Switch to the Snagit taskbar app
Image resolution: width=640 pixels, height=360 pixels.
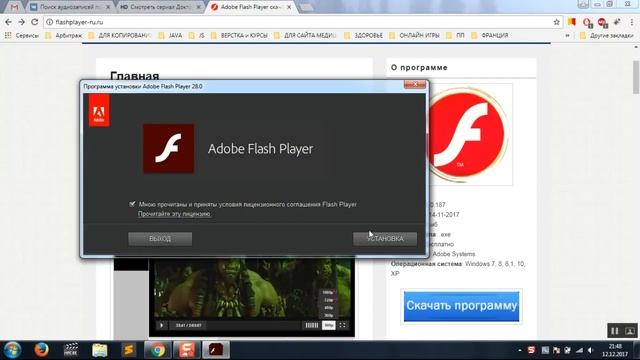pyautogui.click(x=187, y=350)
